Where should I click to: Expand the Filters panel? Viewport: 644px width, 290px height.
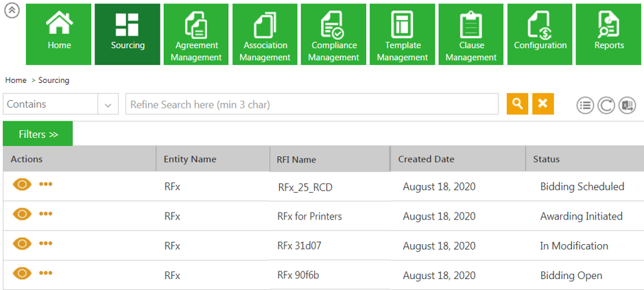(x=38, y=134)
